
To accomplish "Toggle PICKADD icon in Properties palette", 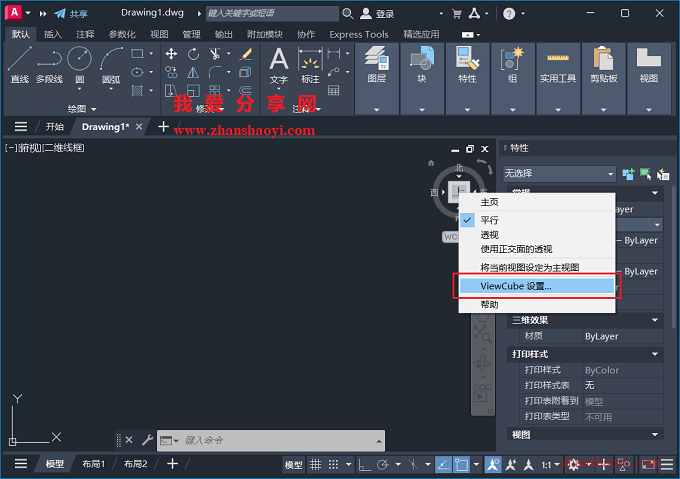I will (628, 174).
